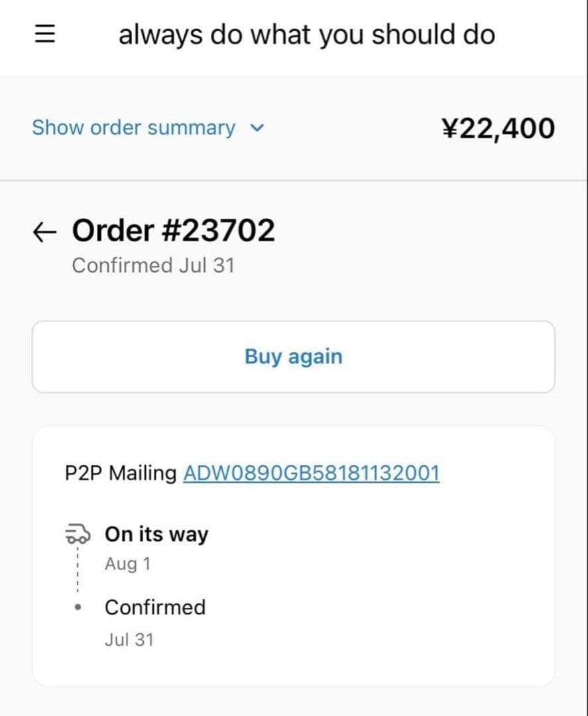The image size is (588, 716).
Task: Select the Confirmed status entry in the timeline
Action: [x=155, y=607]
